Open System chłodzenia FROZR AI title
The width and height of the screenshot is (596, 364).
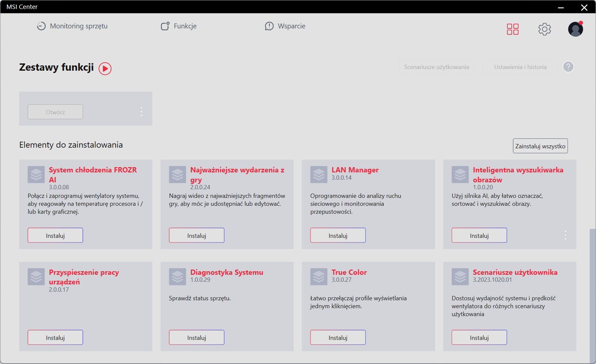pos(93,175)
